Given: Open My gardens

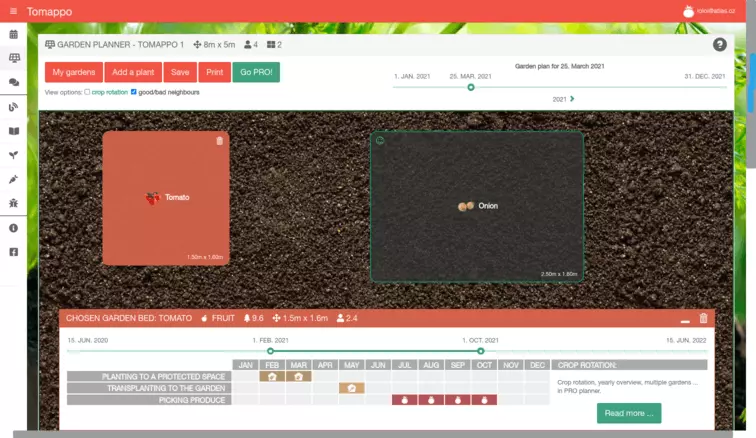Looking at the screenshot, I should [73, 72].
